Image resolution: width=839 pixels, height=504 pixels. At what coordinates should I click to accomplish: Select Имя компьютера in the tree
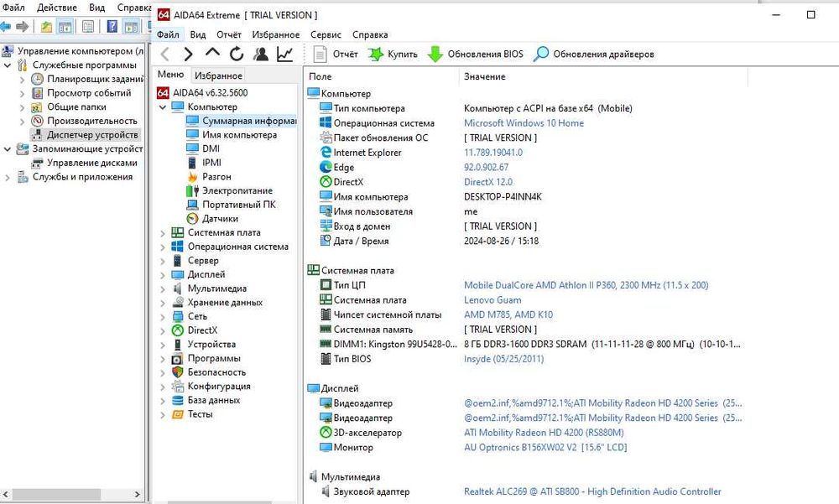click(x=239, y=135)
